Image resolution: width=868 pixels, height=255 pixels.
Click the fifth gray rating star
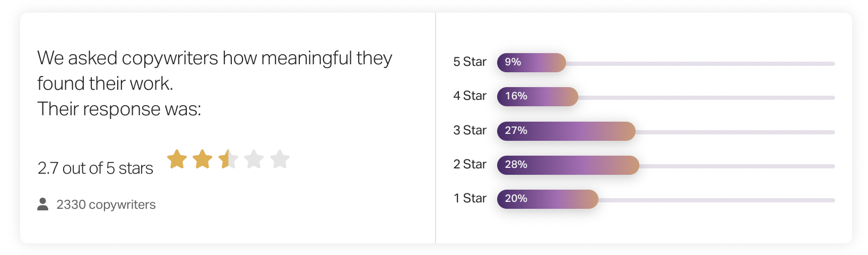coord(280,159)
